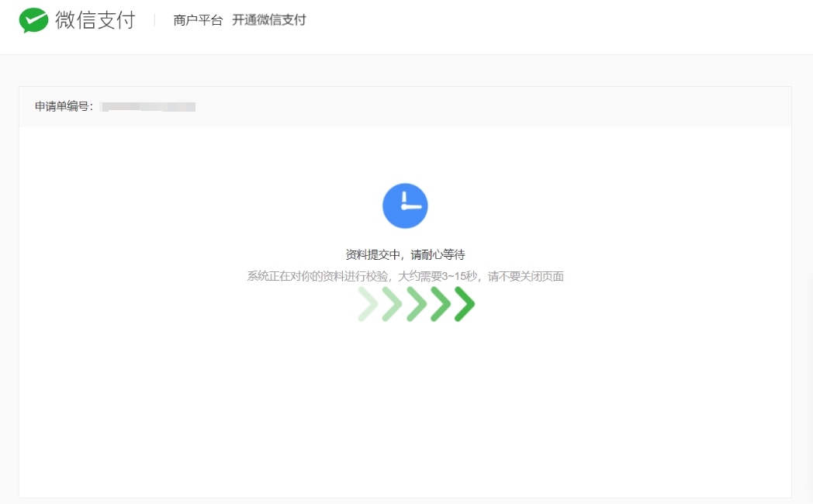Click the lightest leftmost green chevron arrow

[x=368, y=304]
